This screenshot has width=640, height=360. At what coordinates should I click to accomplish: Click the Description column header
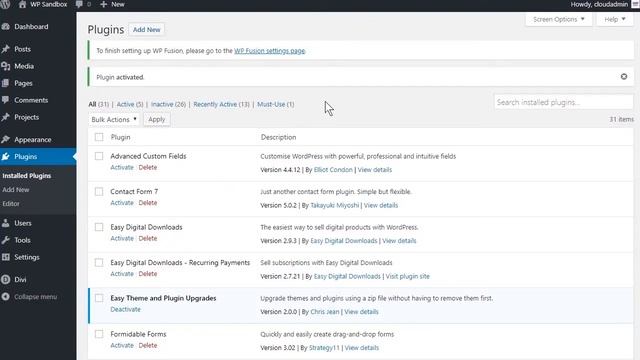(x=278, y=137)
